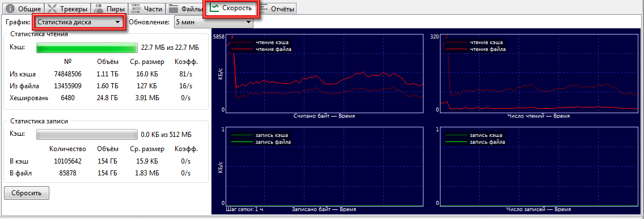644x219 pixels.
Task: Click volume value 24.8 ГБ
Action: (108, 98)
